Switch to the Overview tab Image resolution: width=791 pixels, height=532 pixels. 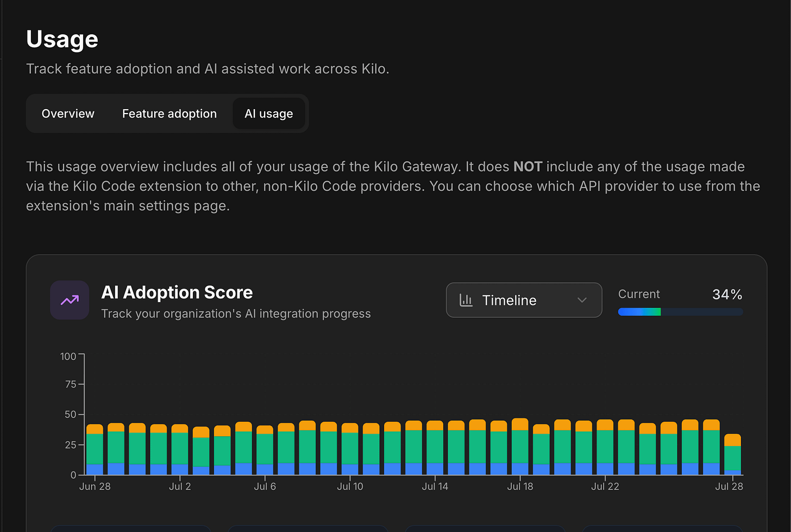coord(68,114)
